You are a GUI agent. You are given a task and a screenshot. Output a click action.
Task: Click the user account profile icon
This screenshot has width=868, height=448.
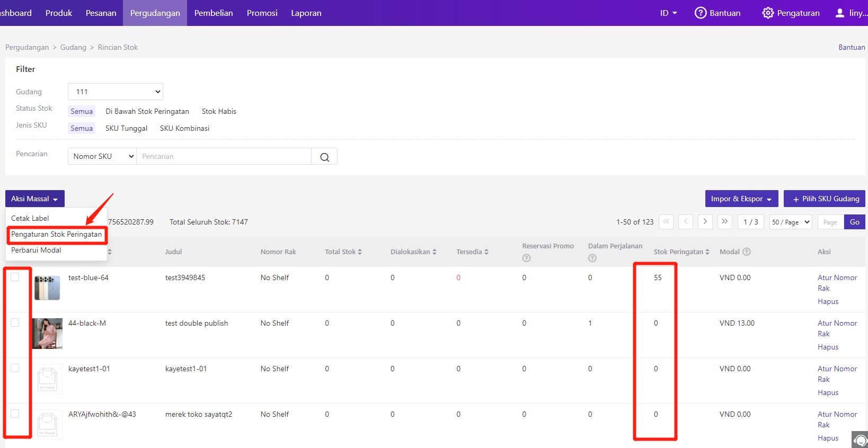(840, 13)
